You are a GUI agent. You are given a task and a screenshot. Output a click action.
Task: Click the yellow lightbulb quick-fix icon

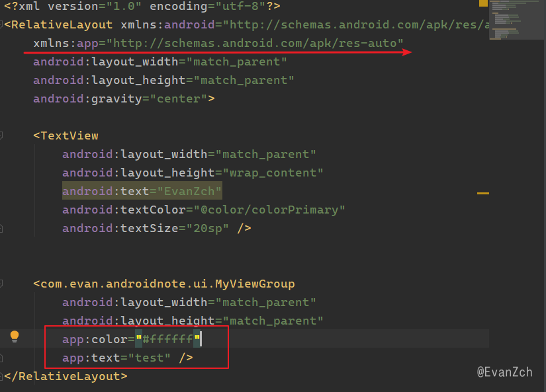(15, 336)
